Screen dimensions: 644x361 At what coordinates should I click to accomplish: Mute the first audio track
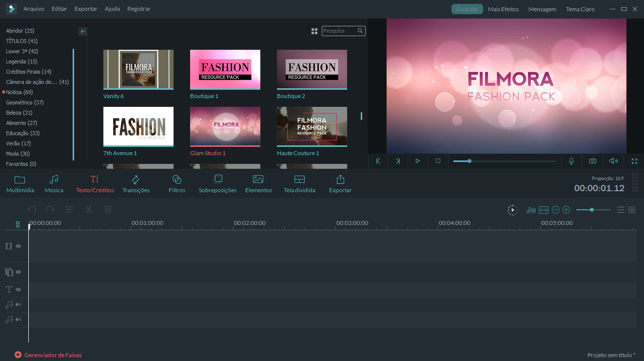[x=19, y=304]
